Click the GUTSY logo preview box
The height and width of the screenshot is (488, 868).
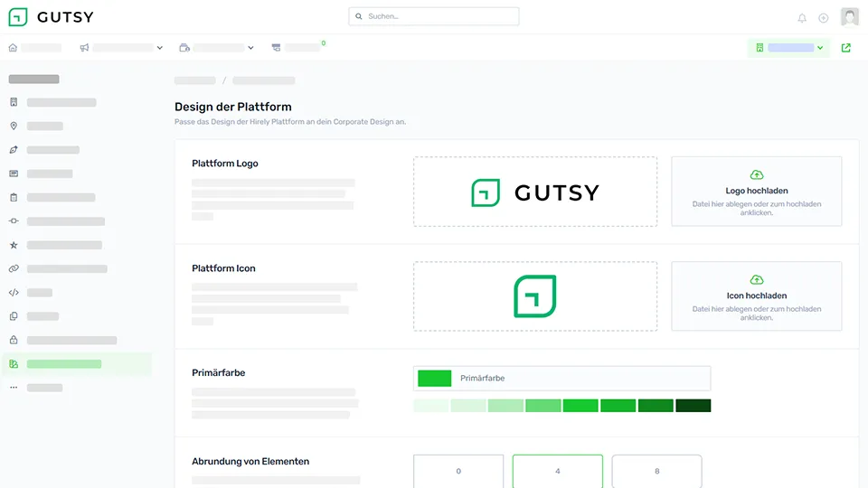[535, 192]
